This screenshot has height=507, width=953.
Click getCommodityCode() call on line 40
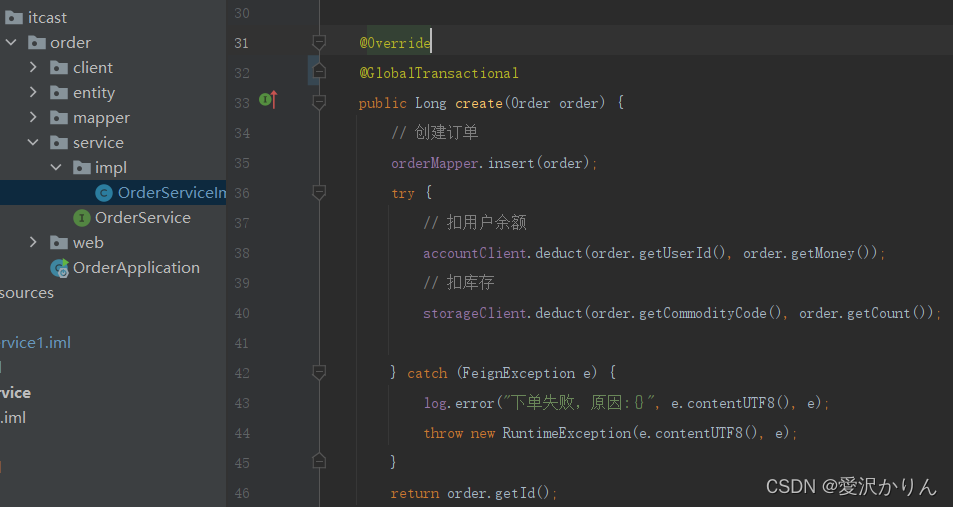pos(709,313)
